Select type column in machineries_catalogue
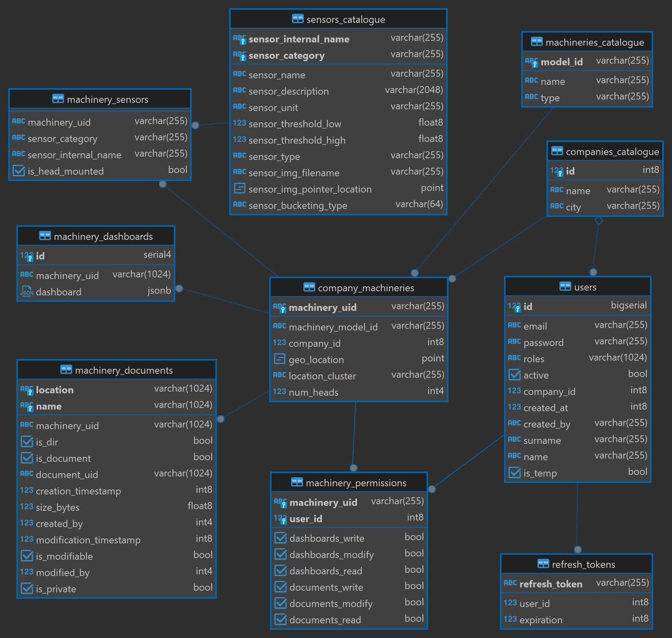Image resolution: width=672 pixels, height=638 pixels. point(587,97)
